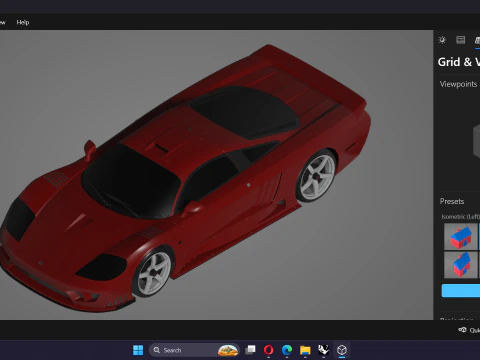This screenshot has height=360, width=480.
Task: Click the "Presets" section label
Action: [x=452, y=201]
